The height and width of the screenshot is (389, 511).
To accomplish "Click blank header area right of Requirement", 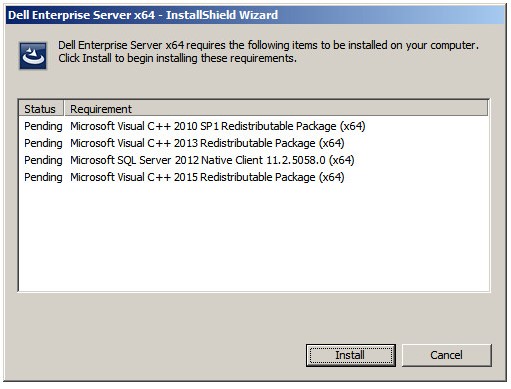I will (310, 108).
